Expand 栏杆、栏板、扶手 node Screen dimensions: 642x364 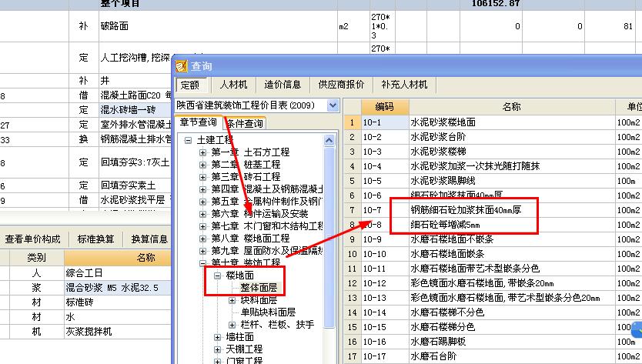point(232,325)
